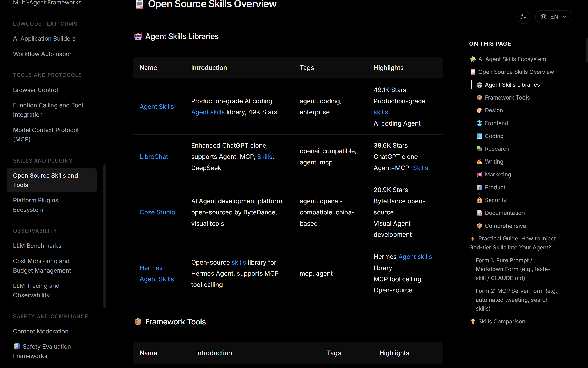Image resolution: width=588 pixels, height=368 pixels.
Task: Open the Hermes Agent Skills project link
Action: coord(157,274)
